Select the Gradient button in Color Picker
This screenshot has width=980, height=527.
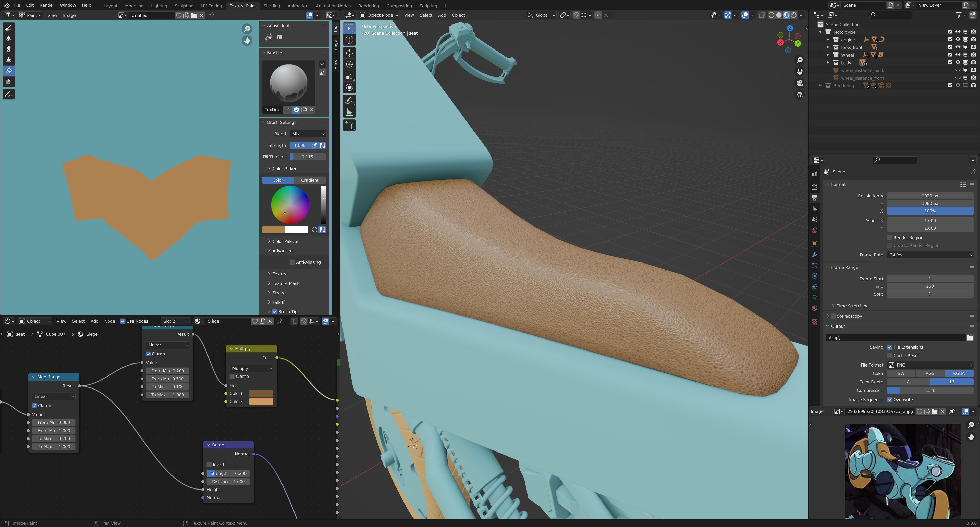[x=310, y=180]
